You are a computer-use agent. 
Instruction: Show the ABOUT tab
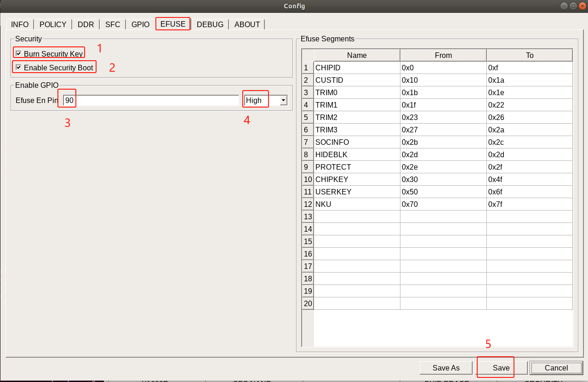[x=247, y=24]
